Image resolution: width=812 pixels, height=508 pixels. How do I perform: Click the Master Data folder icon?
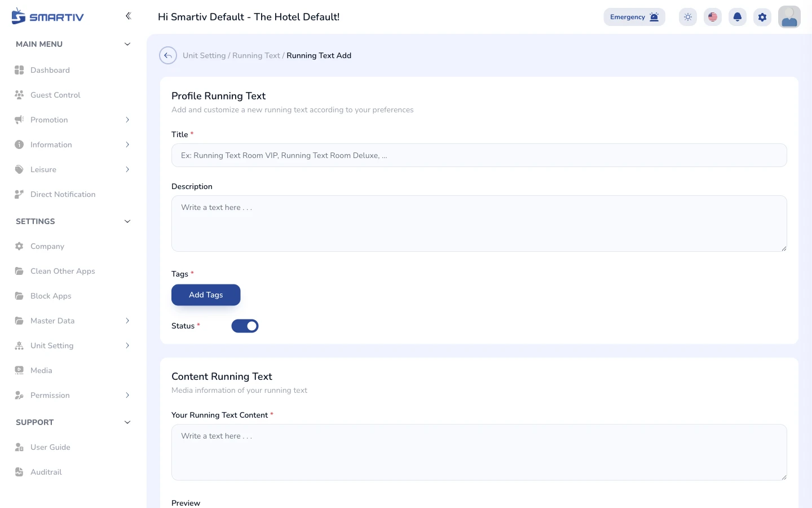(19, 321)
